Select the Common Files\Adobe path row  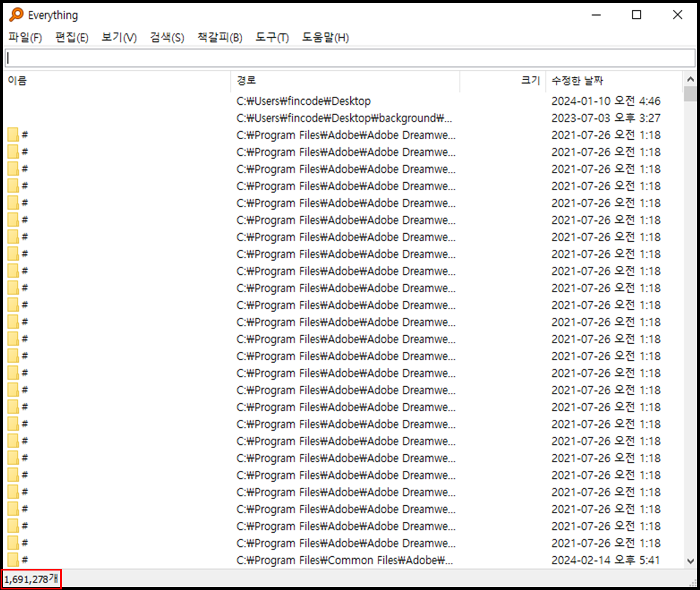[x=345, y=560]
